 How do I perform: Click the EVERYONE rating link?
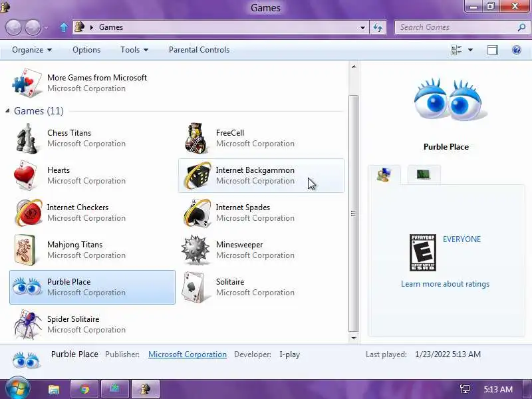coord(462,239)
